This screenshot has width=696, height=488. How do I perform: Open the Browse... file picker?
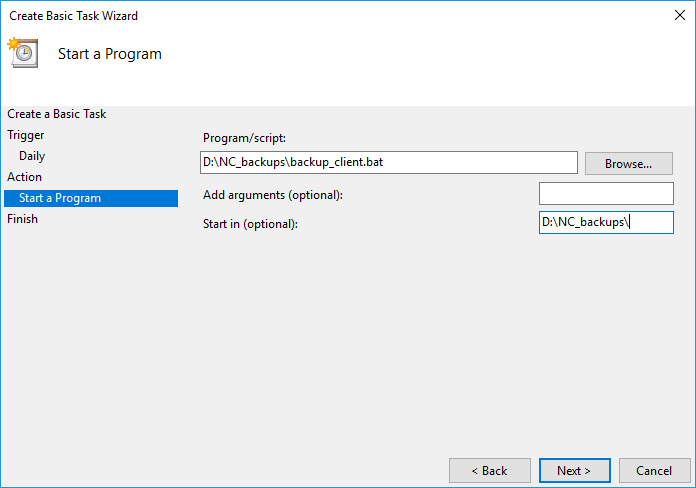coord(629,164)
